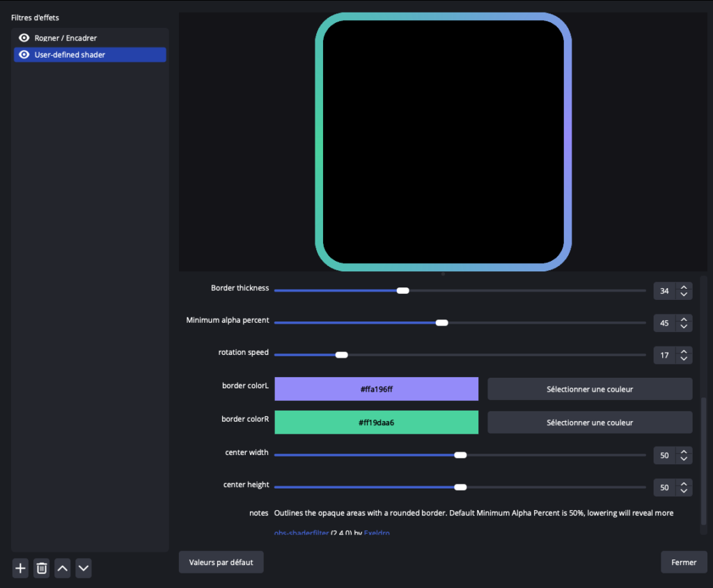This screenshot has width=713, height=588.
Task: Select the User-defined shader filter row
Action: click(90, 54)
